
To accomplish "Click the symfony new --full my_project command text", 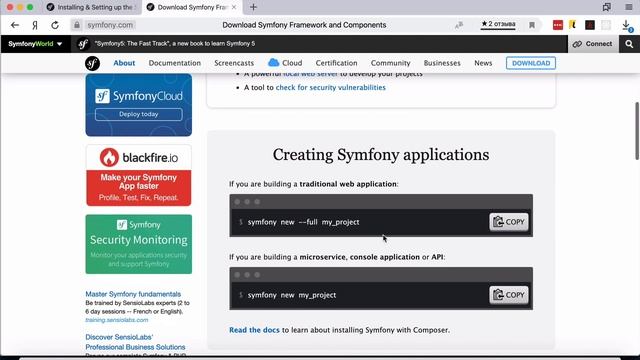I will tap(303, 222).
